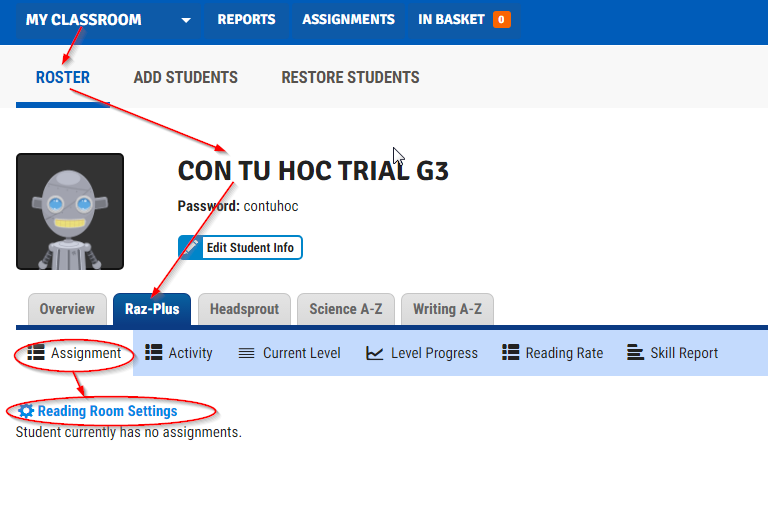This screenshot has height=519, width=768.
Task: Open the Assignments menu in top bar
Action: [348, 20]
